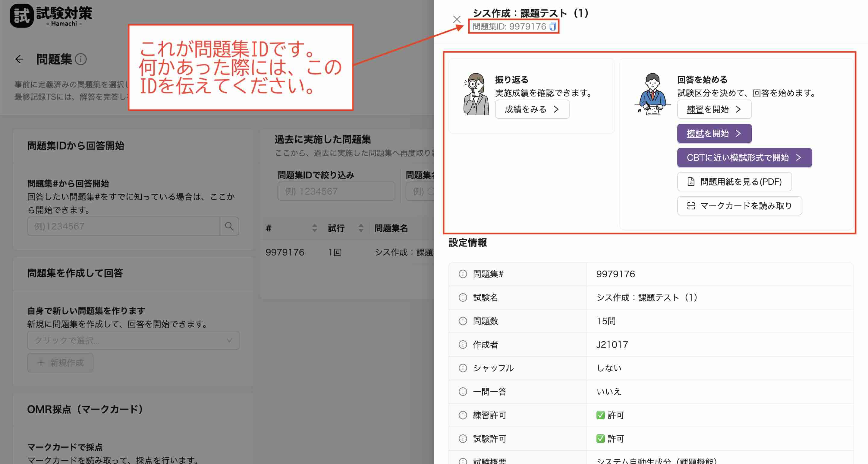Click the info icon beside 試験名 row

coord(463,297)
